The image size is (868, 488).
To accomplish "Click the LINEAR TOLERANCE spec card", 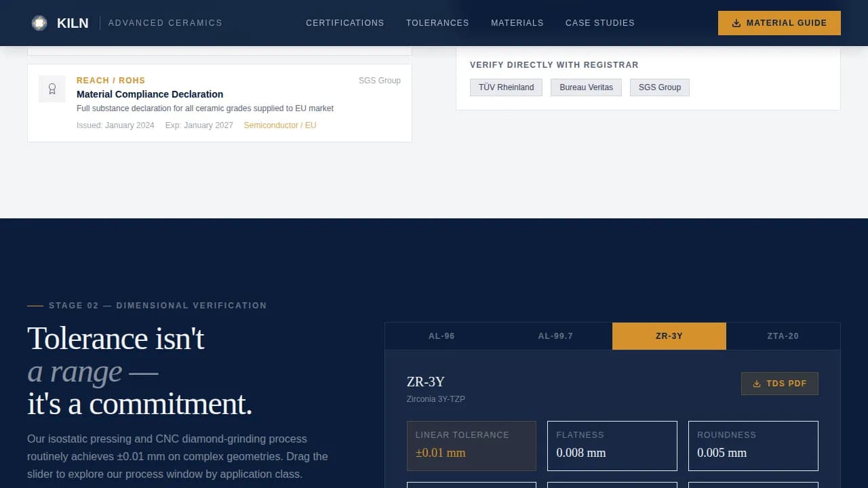I will tap(471, 445).
